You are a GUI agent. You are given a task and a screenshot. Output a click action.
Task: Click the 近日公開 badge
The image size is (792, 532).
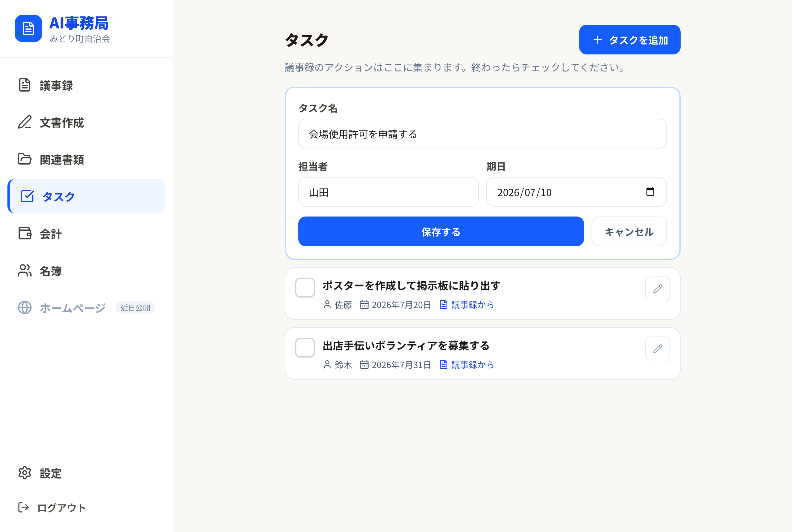[x=136, y=307]
